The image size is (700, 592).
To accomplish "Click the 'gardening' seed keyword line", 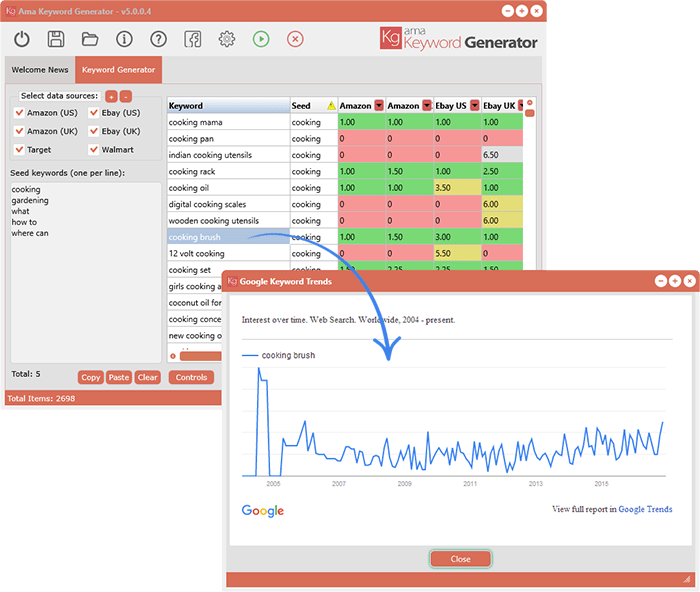I will pyautogui.click(x=30, y=200).
